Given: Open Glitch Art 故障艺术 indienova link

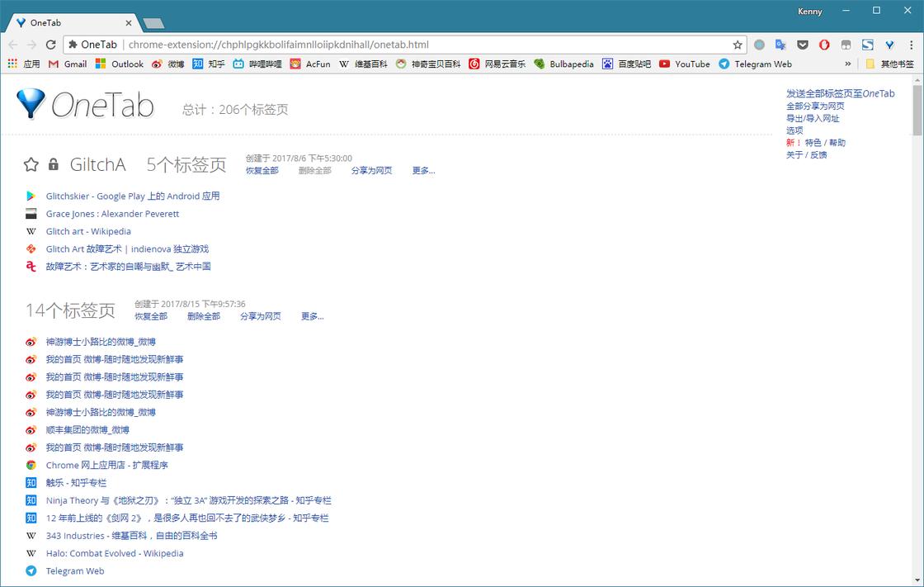Looking at the screenshot, I should pos(127,249).
